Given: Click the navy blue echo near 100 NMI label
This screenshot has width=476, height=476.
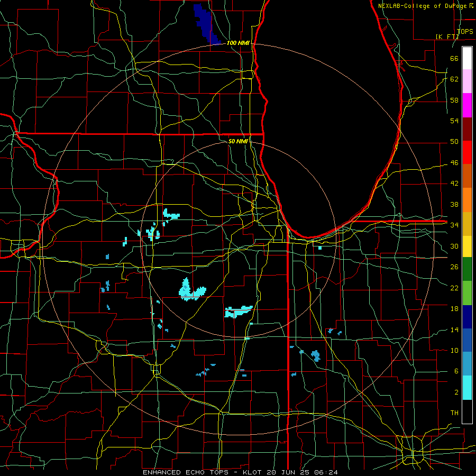Looking at the screenshot, I should tap(206, 23).
